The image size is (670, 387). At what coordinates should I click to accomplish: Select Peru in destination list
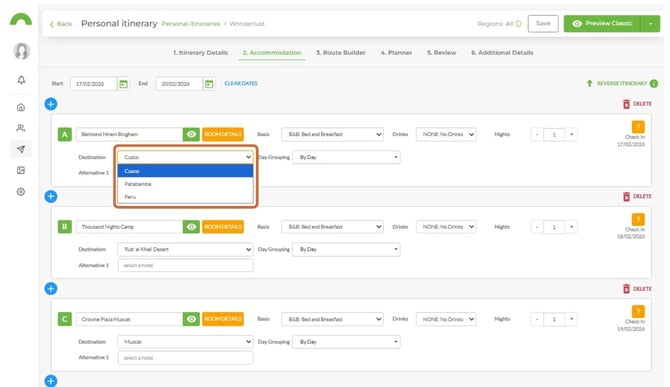coord(185,197)
